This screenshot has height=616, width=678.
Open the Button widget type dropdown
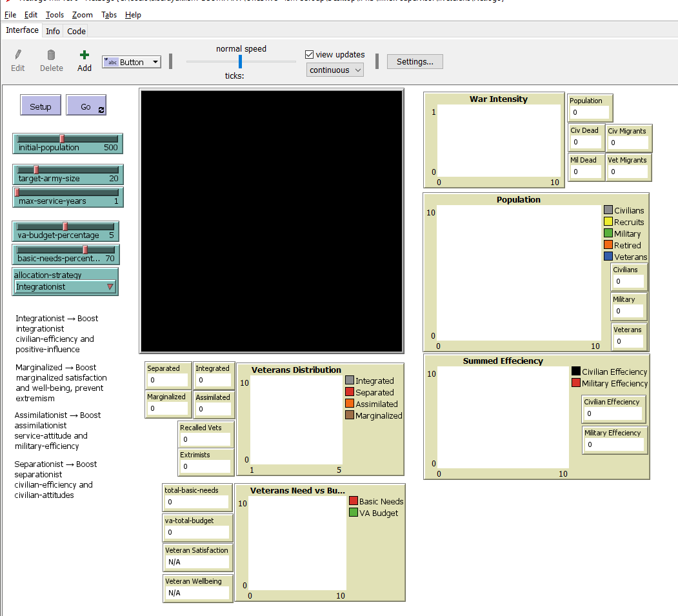click(132, 62)
